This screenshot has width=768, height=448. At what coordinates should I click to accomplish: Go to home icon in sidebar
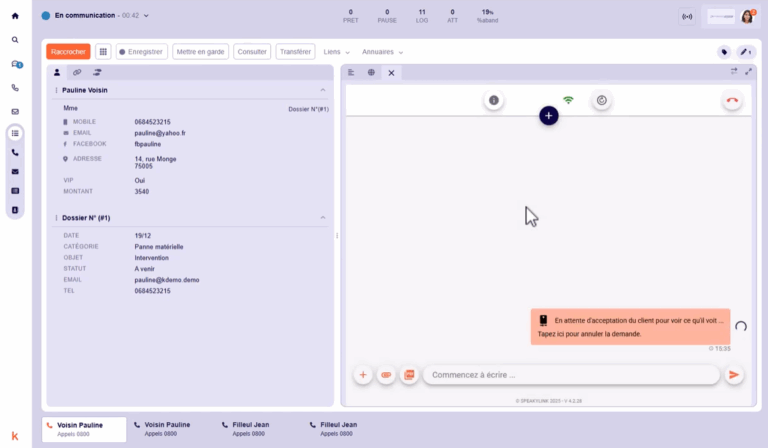15,16
